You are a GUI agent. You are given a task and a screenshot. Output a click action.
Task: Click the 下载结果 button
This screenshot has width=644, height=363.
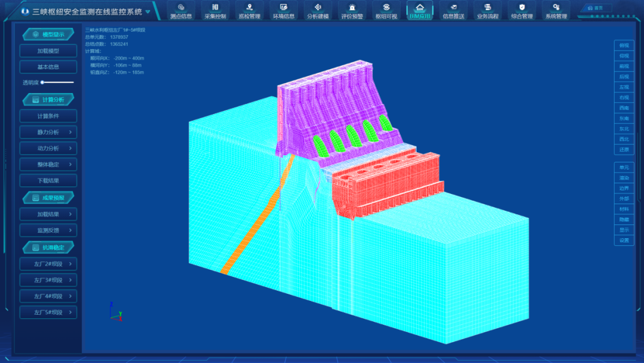(48, 180)
